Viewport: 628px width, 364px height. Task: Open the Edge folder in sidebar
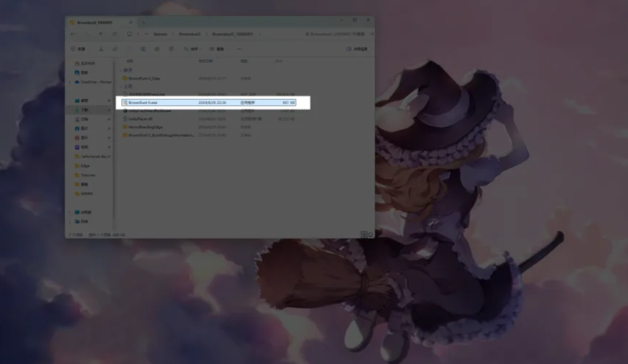click(x=83, y=165)
